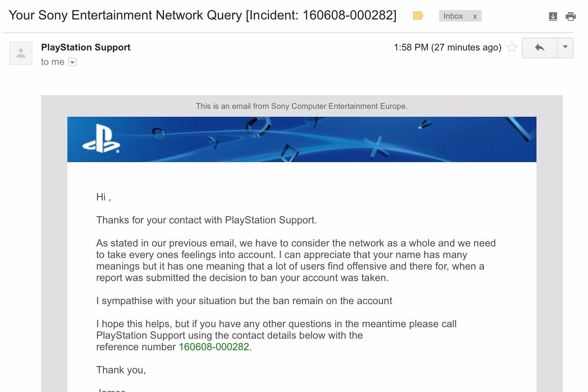Open the More options dropdown beside reply
Viewport: 588px width, 392px height.
(565, 48)
